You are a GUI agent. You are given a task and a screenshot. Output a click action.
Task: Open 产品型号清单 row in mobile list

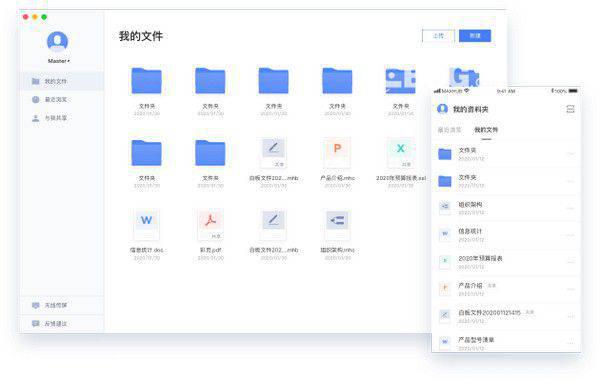pyautogui.click(x=506, y=341)
